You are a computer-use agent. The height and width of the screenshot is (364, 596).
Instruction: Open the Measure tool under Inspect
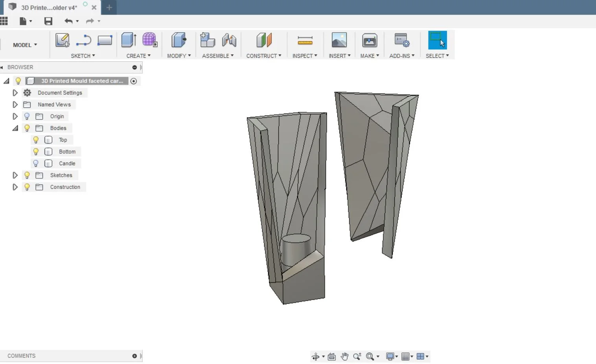point(305,40)
